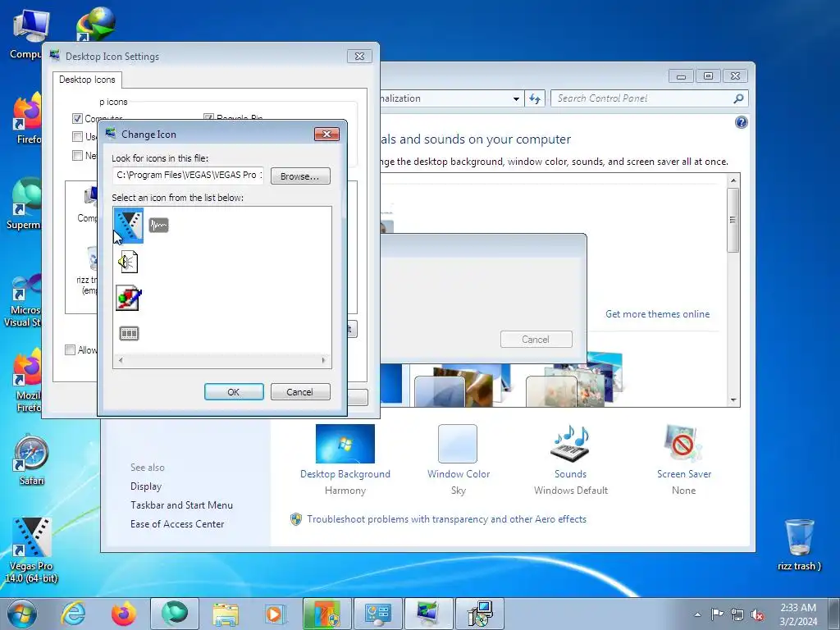Viewport: 840px width, 630px height.
Task: Show hidden tray icons arrow
Action: [697, 614]
